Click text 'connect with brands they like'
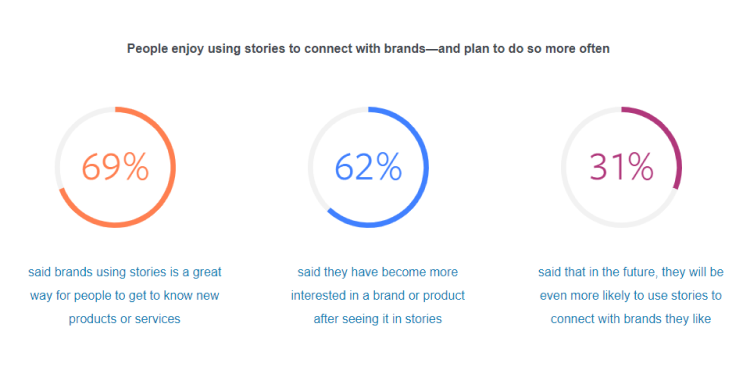The width and height of the screenshot is (750, 379). (x=630, y=319)
